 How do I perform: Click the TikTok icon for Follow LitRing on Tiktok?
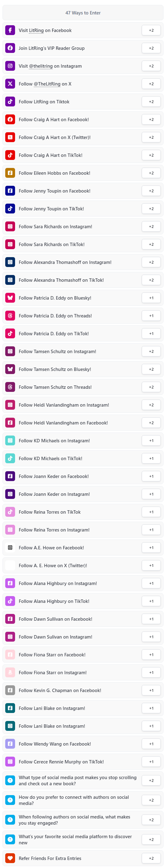10,102
